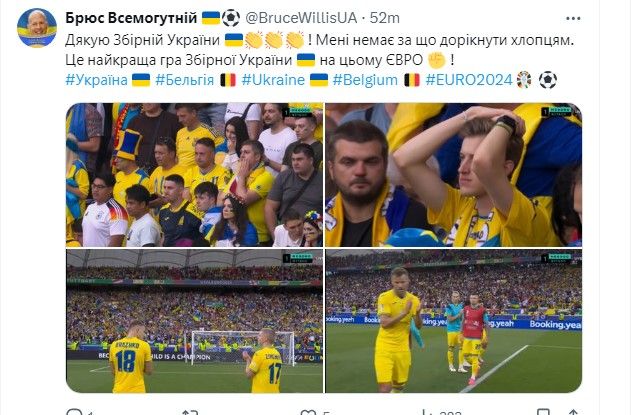Viewport: 633px width, 415px height.
Task: Follow the #Belgium hashtag link
Action: [365, 80]
